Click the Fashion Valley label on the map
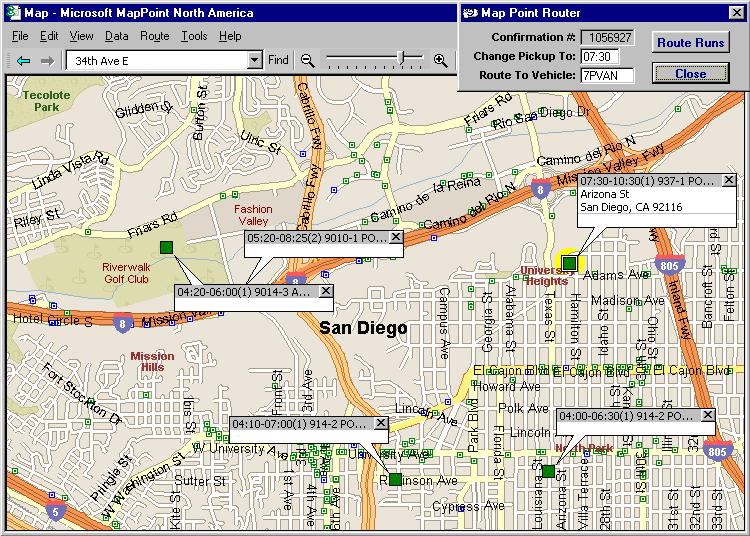 [253, 215]
